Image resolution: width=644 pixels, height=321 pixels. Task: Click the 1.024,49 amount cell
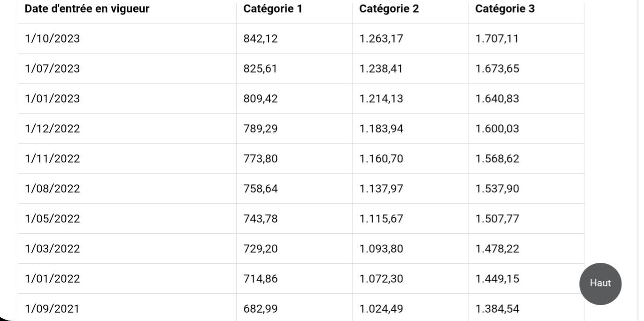381,309
